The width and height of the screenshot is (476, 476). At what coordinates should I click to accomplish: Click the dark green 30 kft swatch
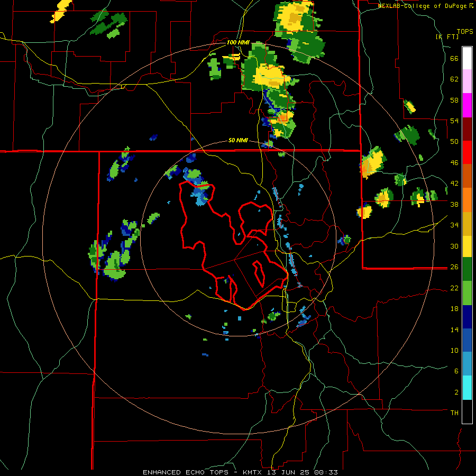pos(467,269)
